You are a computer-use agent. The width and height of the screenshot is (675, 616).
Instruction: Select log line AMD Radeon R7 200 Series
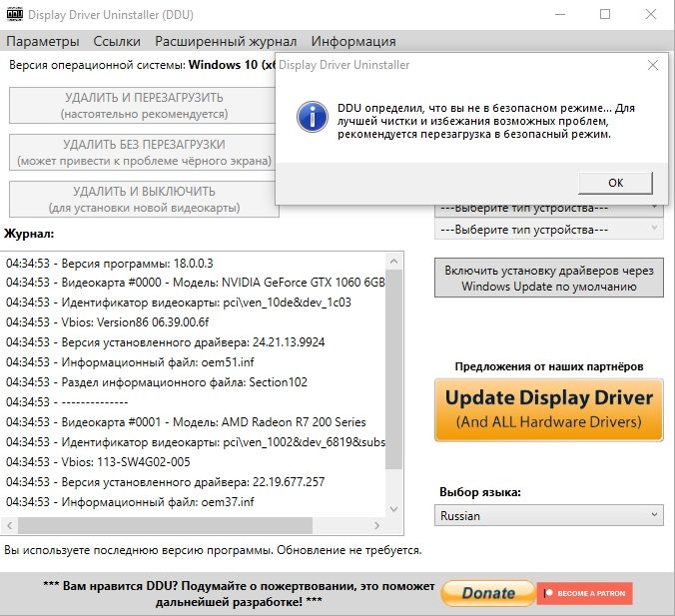[186, 422]
